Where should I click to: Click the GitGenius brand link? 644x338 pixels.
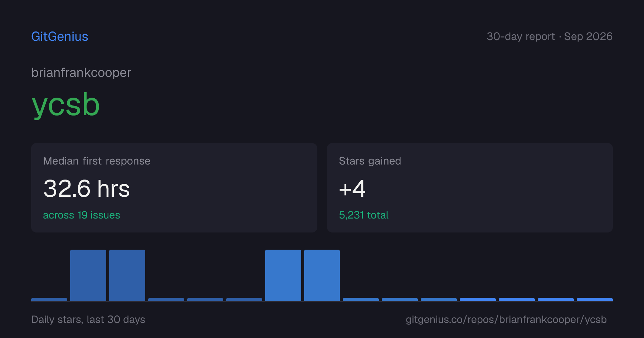pyautogui.click(x=60, y=36)
